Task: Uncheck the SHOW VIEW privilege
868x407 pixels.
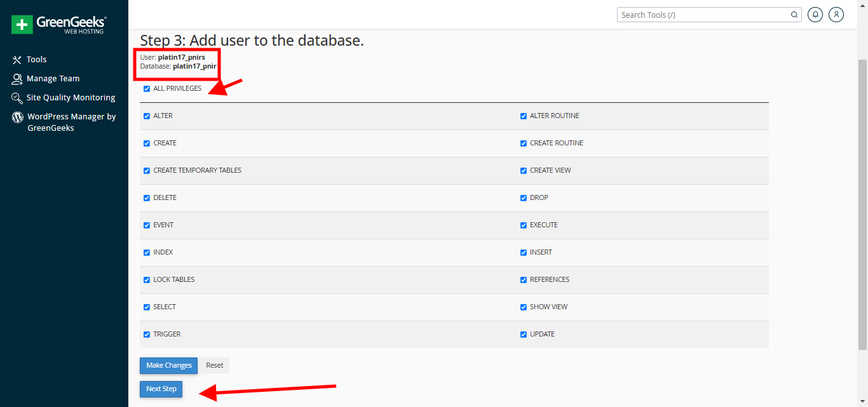Action: pyautogui.click(x=524, y=307)
